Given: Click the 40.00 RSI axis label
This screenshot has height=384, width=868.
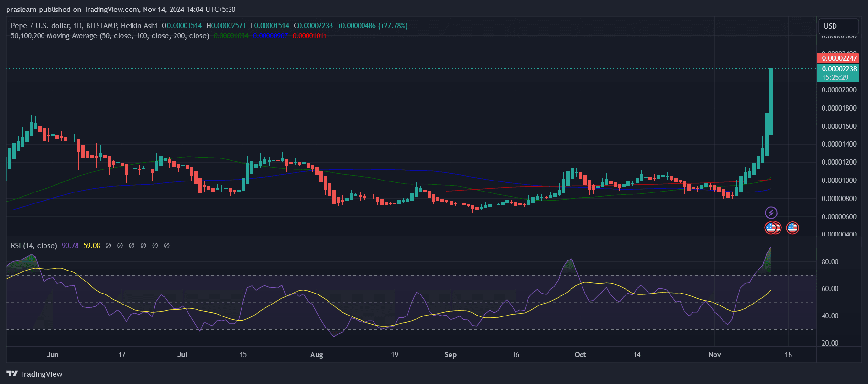Looking at the screenshot, I should tap(830, 316).
